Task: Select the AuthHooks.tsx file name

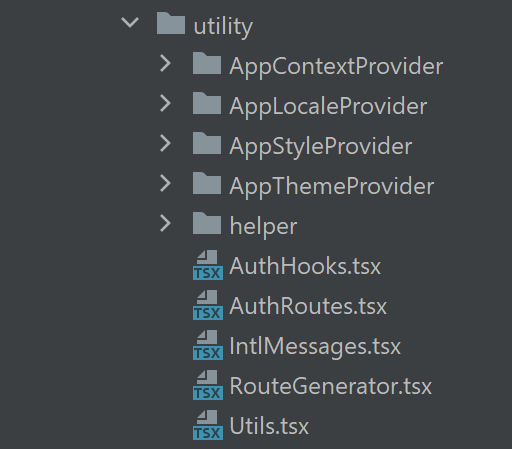Action: point(305,266)
